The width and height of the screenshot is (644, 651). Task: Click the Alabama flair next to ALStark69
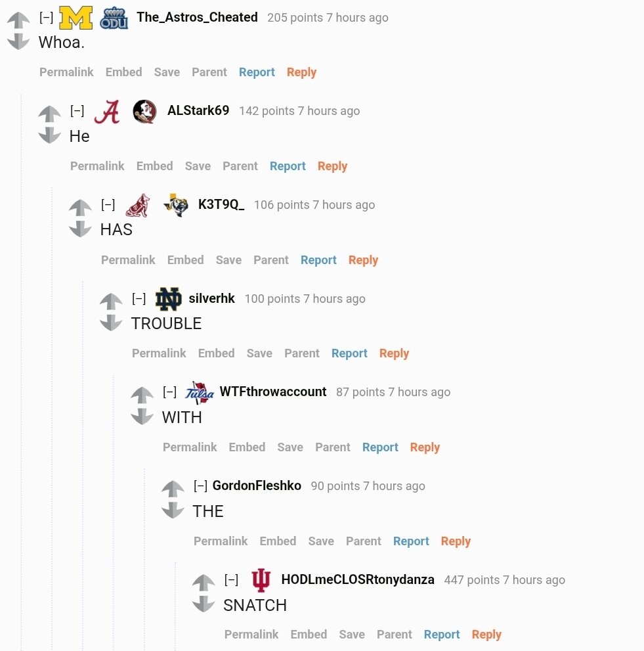pos(107,112)
